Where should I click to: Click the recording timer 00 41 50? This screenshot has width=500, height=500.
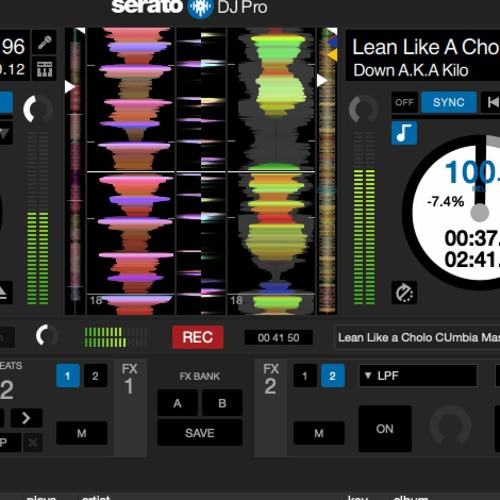pyautogui.click(x=278, y=338)
